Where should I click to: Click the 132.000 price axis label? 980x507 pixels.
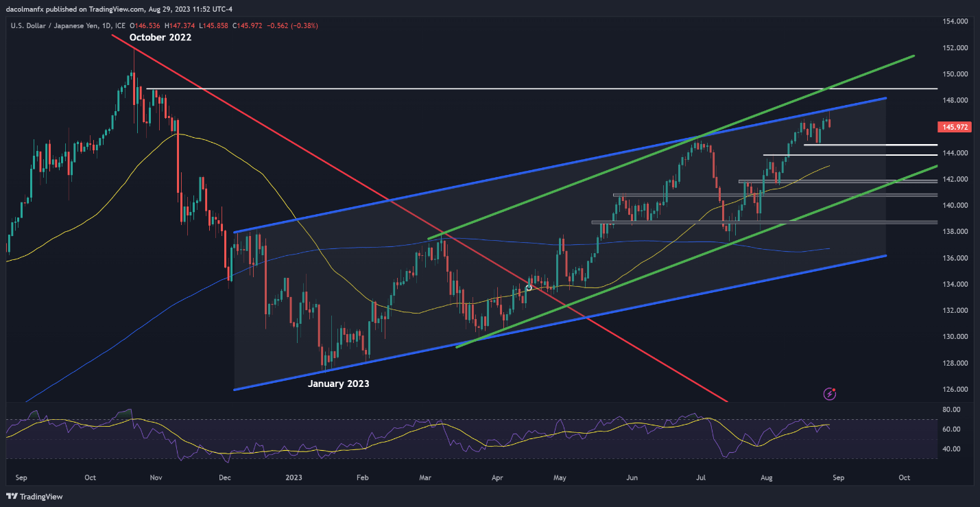point(955,310)
